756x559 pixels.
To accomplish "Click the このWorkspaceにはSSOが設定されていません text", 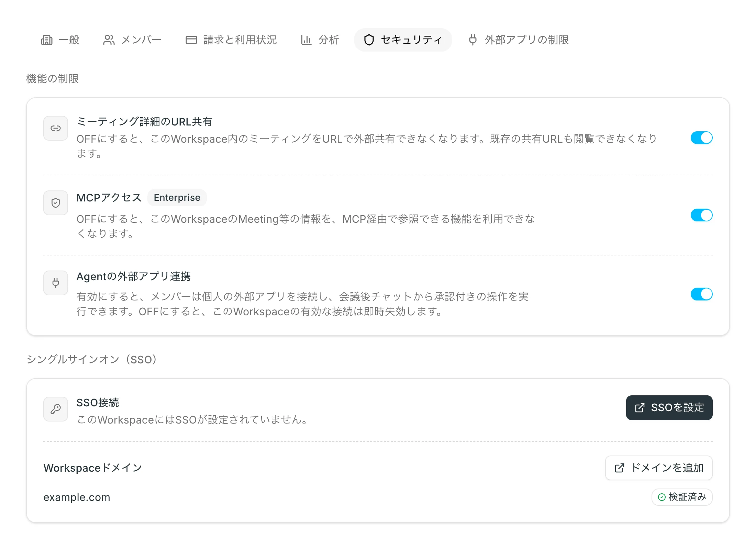I will 193,420.
